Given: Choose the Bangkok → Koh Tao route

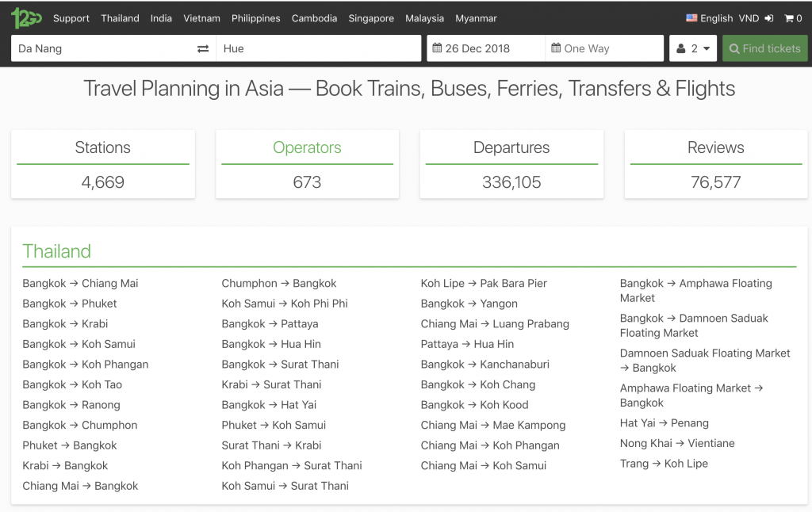Looking at the screenshot, I should coord(72,384).
